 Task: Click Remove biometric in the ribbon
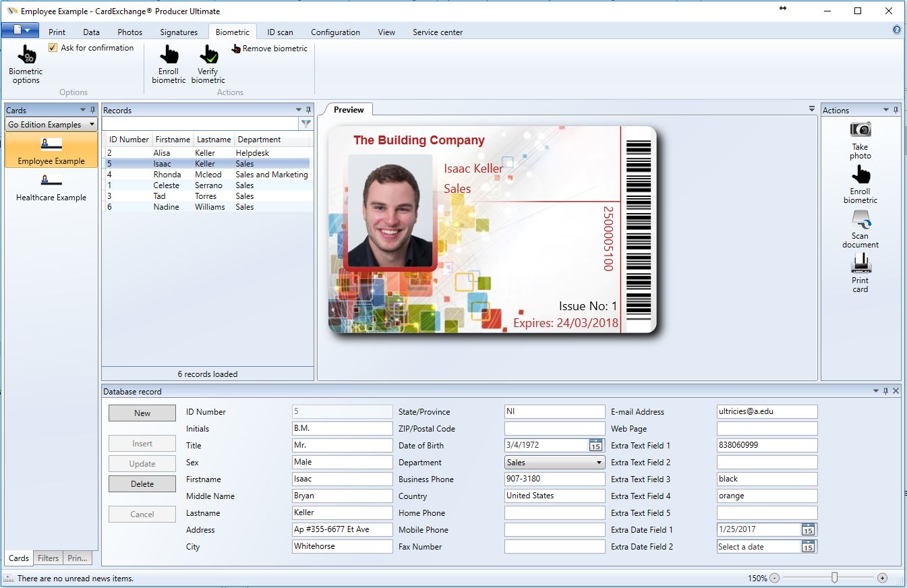point(269,49)
